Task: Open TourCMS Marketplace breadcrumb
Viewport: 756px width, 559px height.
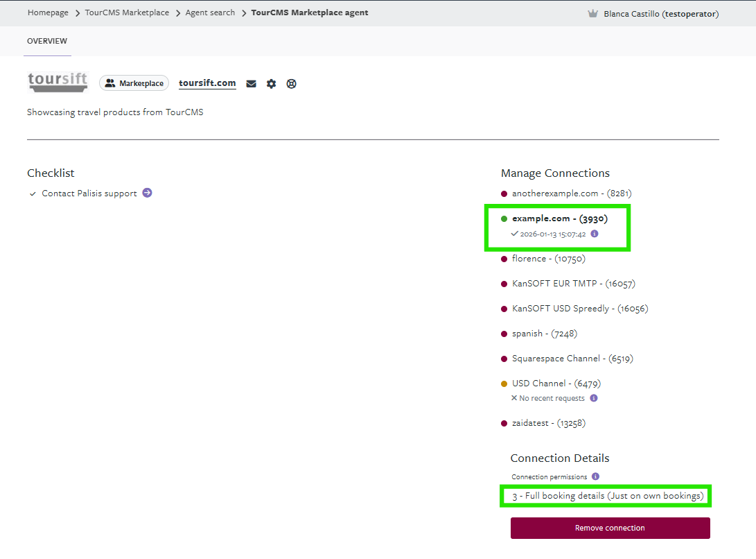Action: 127,12
